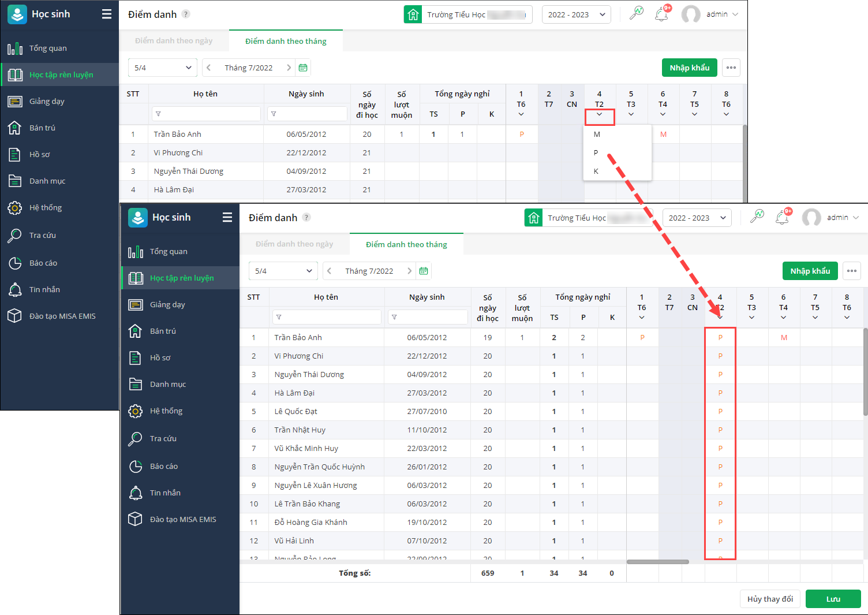Go to previous month in back window
The height and width of the screenshot is (615, 868).
click(208, 68)
